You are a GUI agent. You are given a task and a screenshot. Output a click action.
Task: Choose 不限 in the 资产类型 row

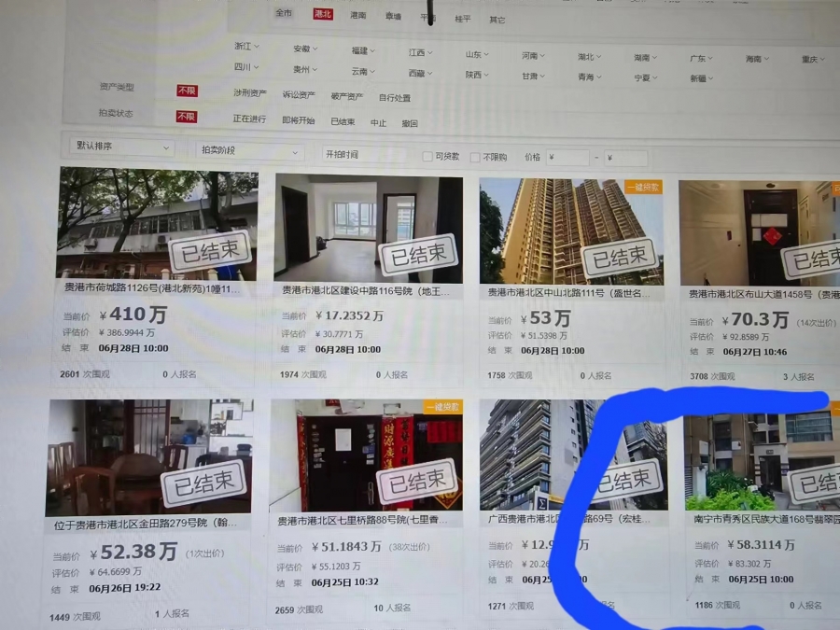pos(187,91)
